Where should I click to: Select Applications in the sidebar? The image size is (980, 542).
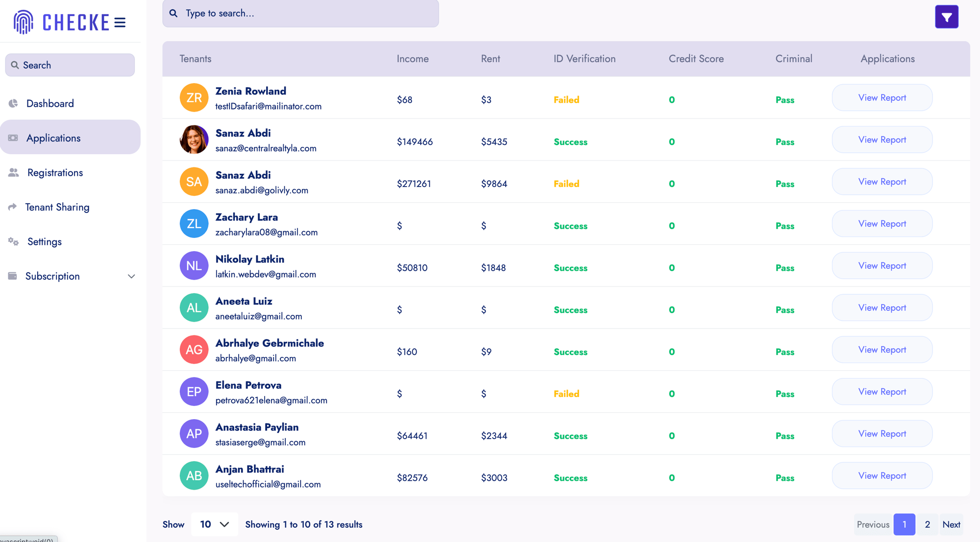click(70, 138)
